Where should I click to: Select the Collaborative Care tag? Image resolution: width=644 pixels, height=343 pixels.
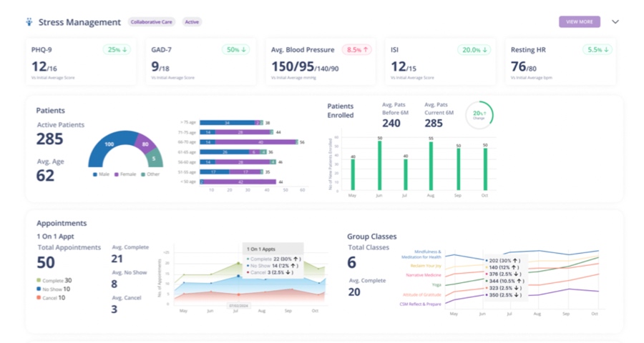(151, 22)
